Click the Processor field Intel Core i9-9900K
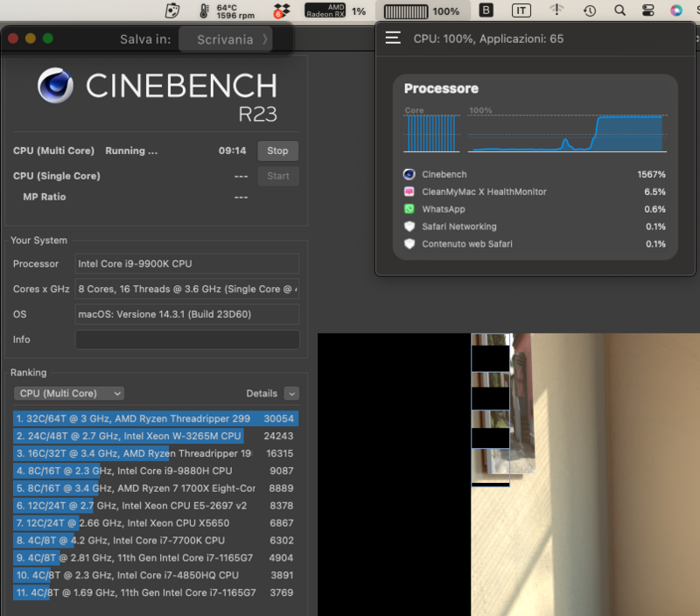 point(187,263)
